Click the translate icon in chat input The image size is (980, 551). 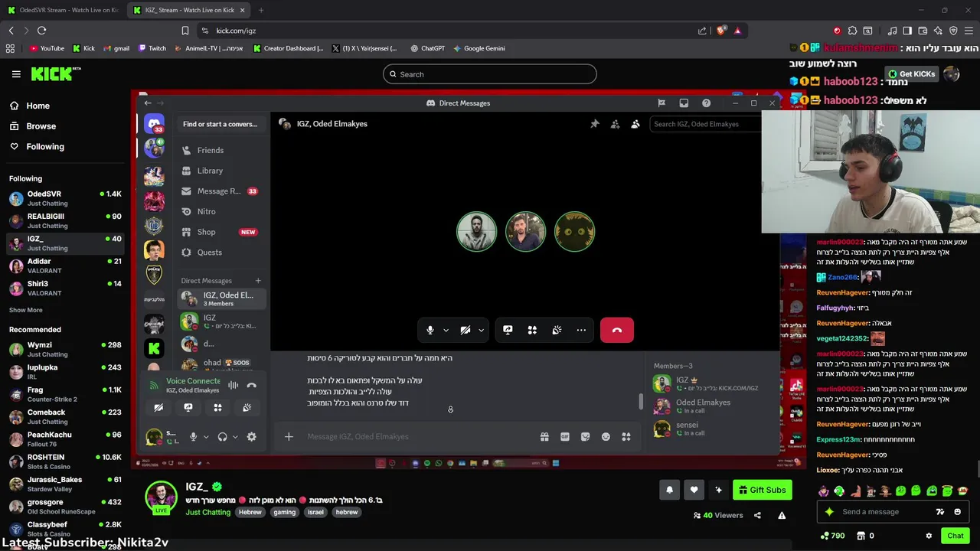[x=940, y=512]
